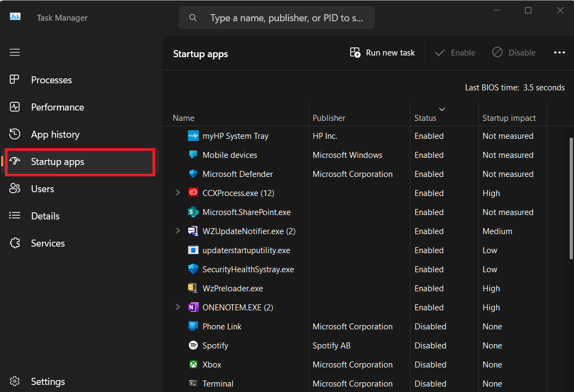Viewport: 574px width, 392px height.
Task: Click the App history clock icon
Action: click(15, 134)
